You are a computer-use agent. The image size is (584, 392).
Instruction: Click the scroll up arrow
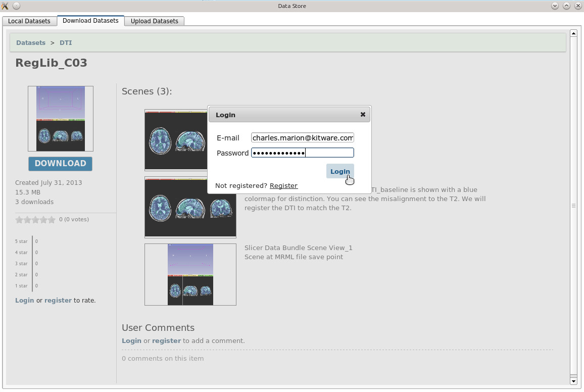(x=573, y=33)
